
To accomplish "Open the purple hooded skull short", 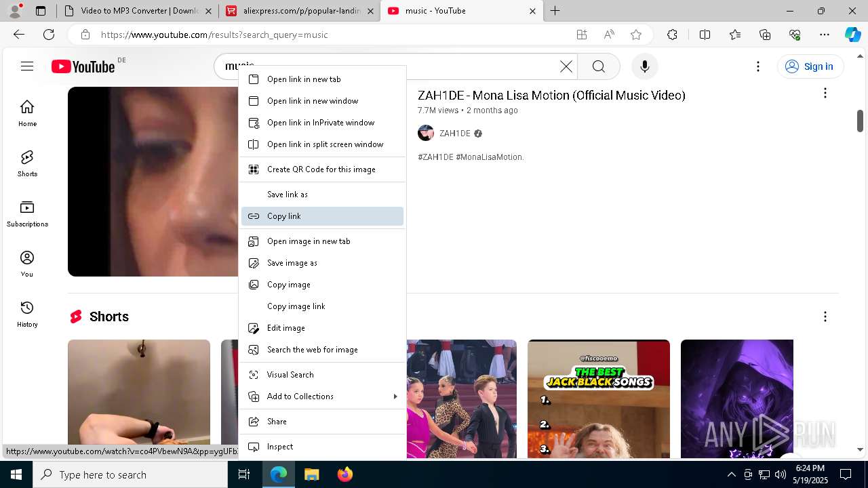I will [737, 399].
